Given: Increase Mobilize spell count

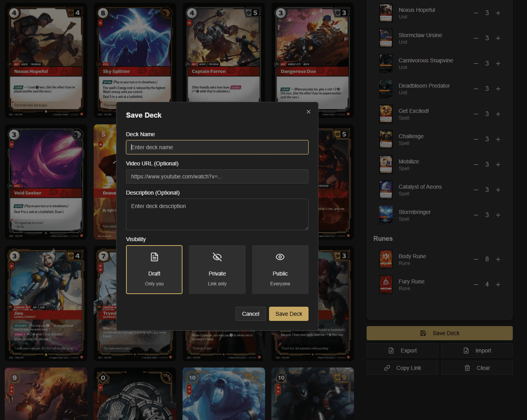Looking at the screenshot, I should (498, 165).
